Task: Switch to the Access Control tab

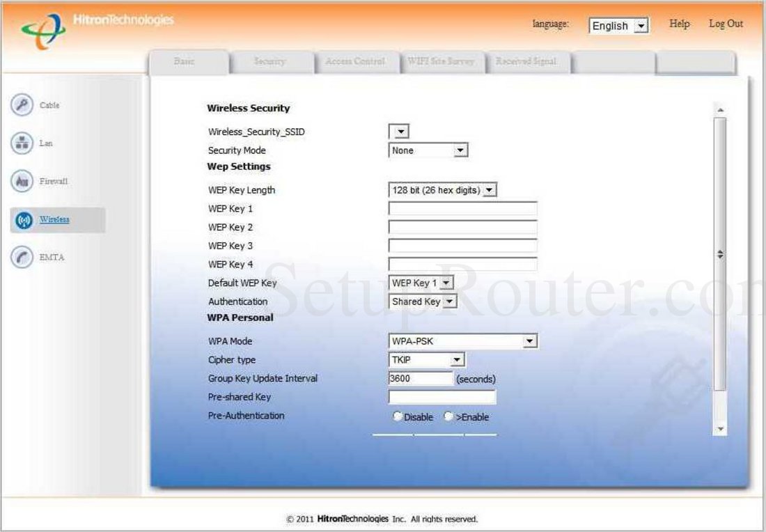Action: pyautogui.click(x=355, y=62)
